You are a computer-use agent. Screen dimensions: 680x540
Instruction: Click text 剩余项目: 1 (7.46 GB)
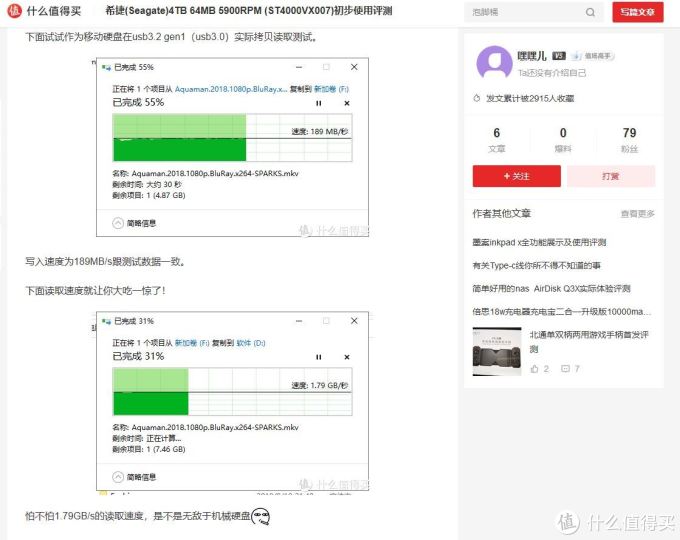coord(149,449)
